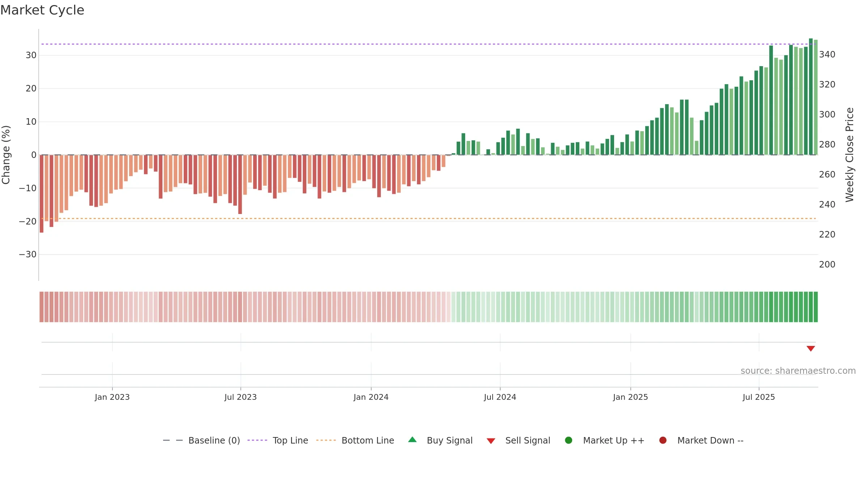Screen dimensions: 868x488
Task: Click the source: sharemaestro.com text
Action: (798, 371)
